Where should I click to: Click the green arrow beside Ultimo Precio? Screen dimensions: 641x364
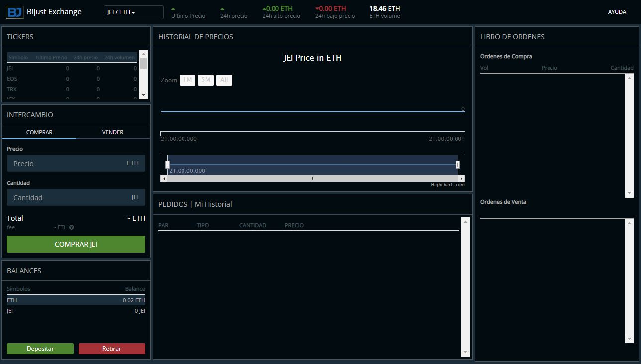pos(173,8)
